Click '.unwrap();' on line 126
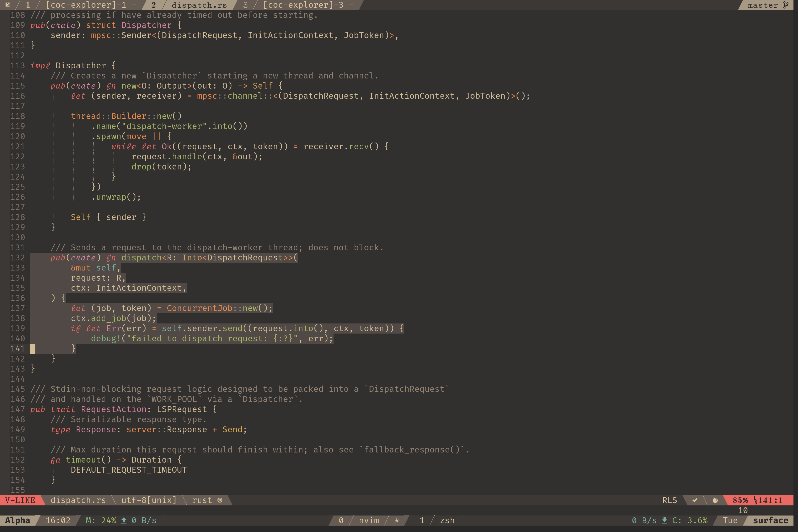The height and width of the screenshot is (532, 798). coord(116,197)
